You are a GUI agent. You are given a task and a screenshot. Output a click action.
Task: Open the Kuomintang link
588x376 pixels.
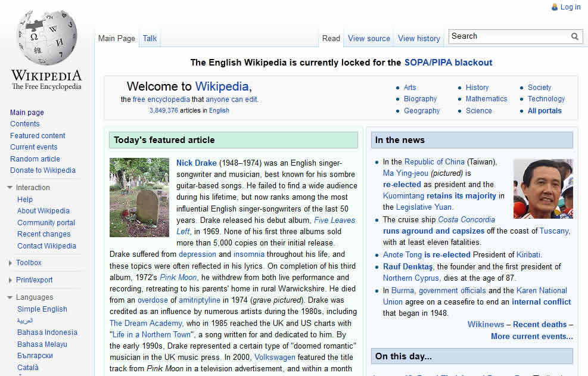403,196
